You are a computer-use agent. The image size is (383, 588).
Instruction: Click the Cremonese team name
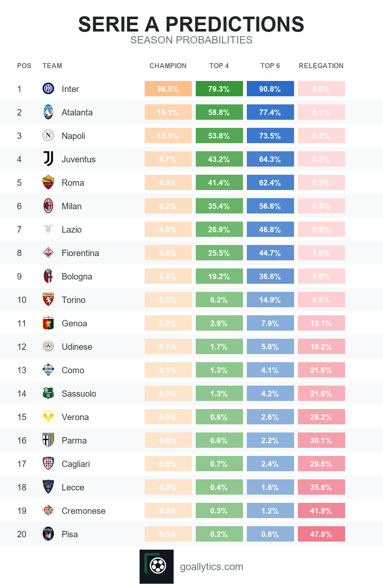pyautogui.click(x=83, y=511)
